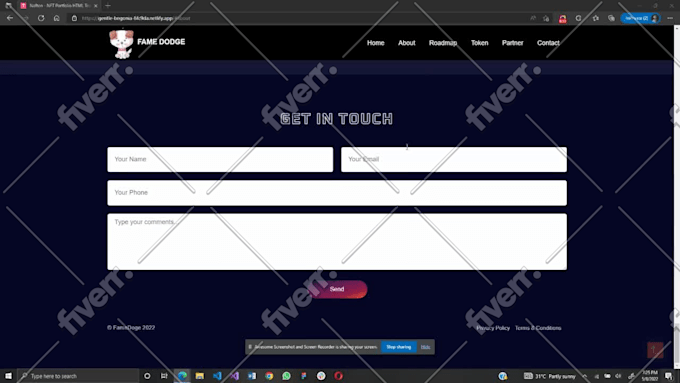Launch Opera browser from taskbar
The width and height of the screenshot is (680, 383).
click(x=338, y=376)
